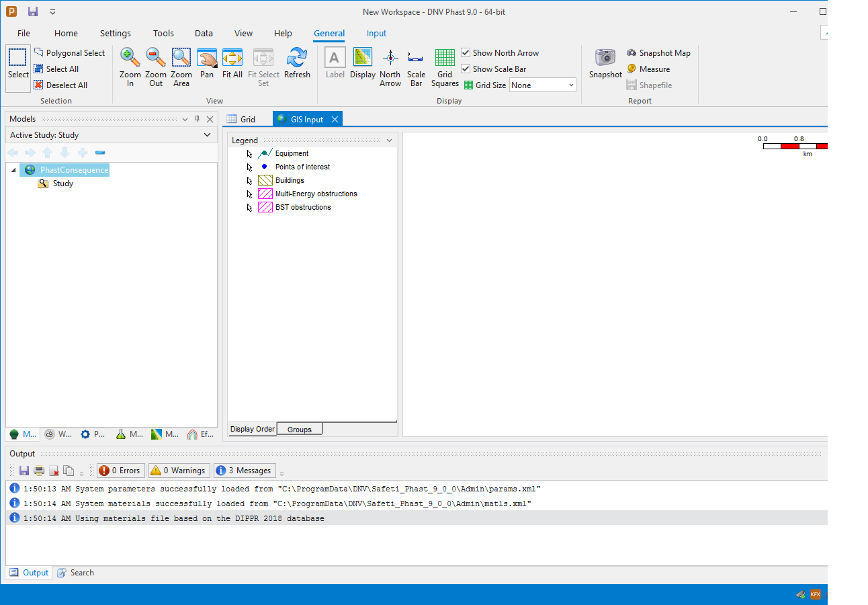868x605 pixels.
Task: Open the Weather tab with cloud icon
Action: click(x=58, y=434)
